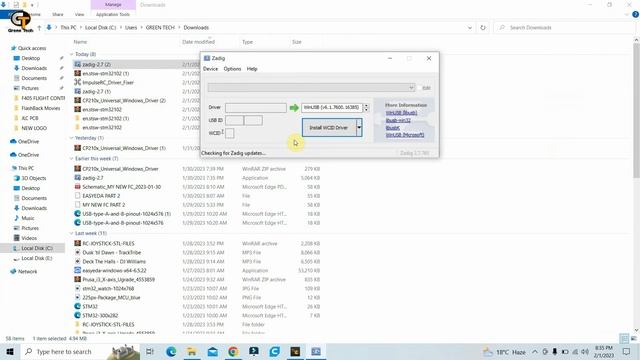Sort files by the Name column

80,42
